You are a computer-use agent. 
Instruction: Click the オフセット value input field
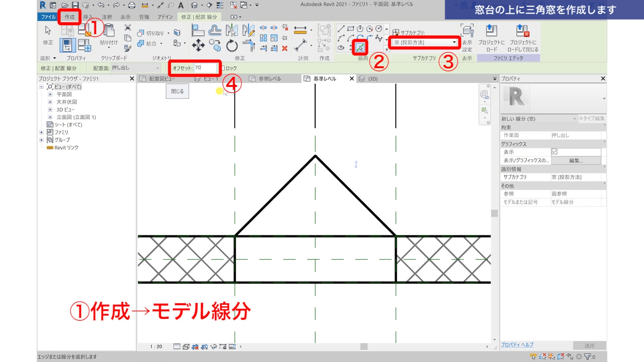[x=205, y=68]
